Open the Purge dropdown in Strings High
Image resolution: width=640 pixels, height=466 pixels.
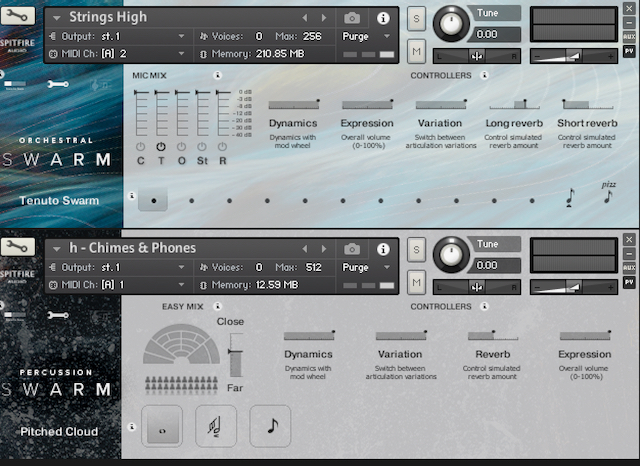367,36
